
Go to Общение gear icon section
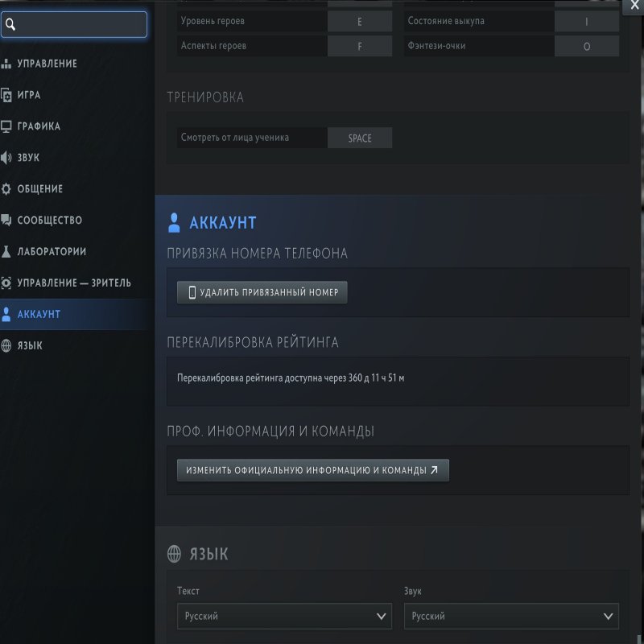click(7, 189)
